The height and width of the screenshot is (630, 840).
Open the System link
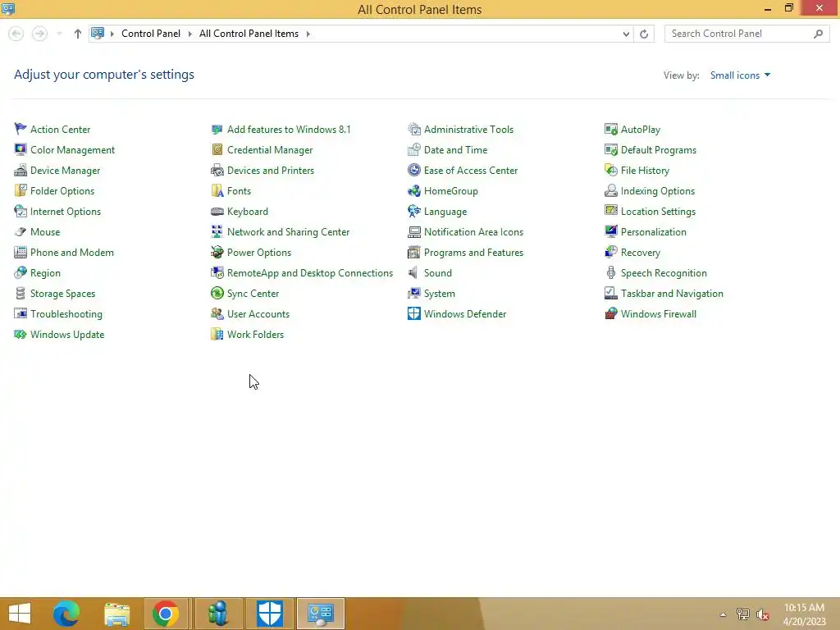(440, 294)
